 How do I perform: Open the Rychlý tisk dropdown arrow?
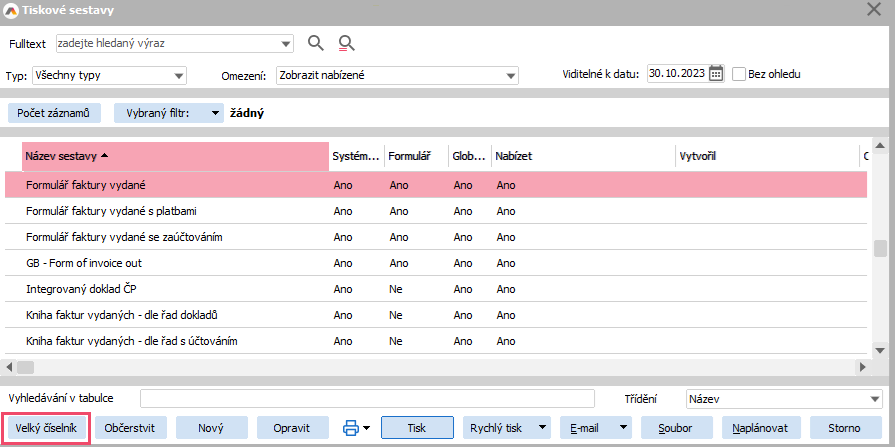tap(541, 428)
